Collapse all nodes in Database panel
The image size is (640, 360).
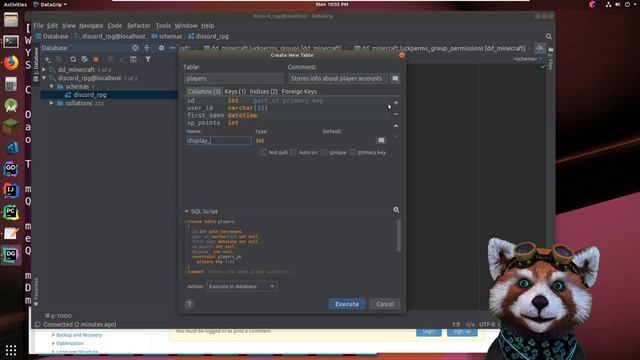pyautogui.click(x=147, y=48)
